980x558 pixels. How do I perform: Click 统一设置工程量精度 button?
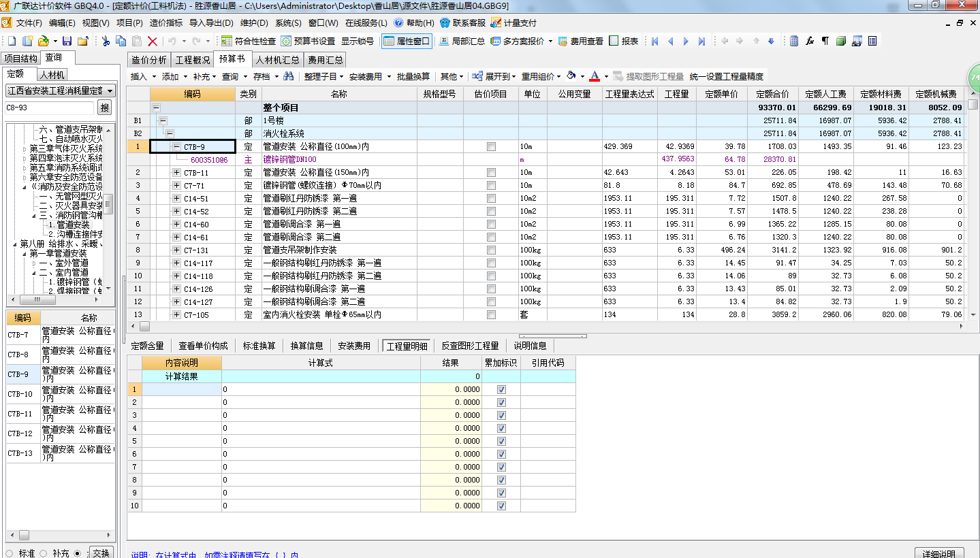(727, 76)
